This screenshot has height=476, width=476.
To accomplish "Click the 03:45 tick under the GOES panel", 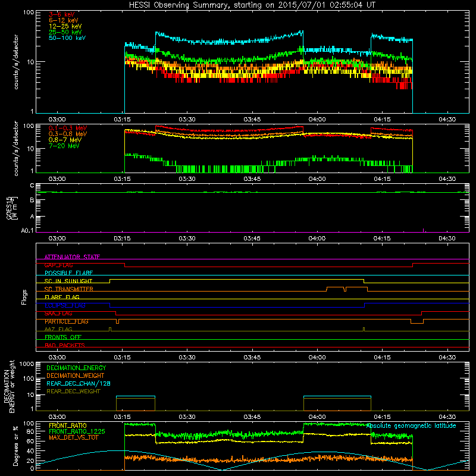I will (x=252, y=239).
